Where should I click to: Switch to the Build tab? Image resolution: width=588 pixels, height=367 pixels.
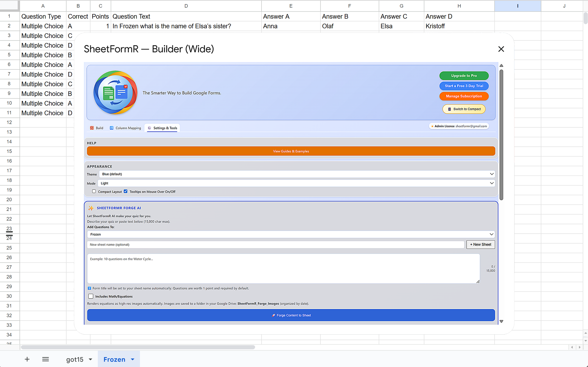pyautogui.click(x=97, y=128)
